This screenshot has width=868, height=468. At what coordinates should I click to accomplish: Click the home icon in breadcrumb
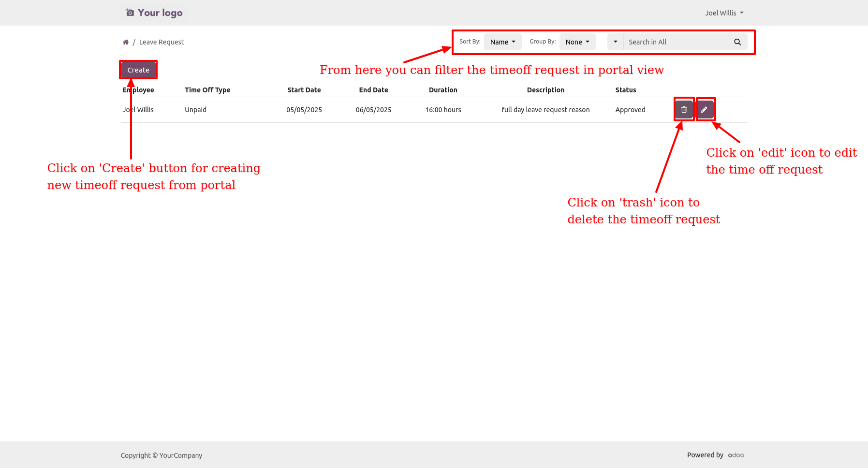(126, 42)
